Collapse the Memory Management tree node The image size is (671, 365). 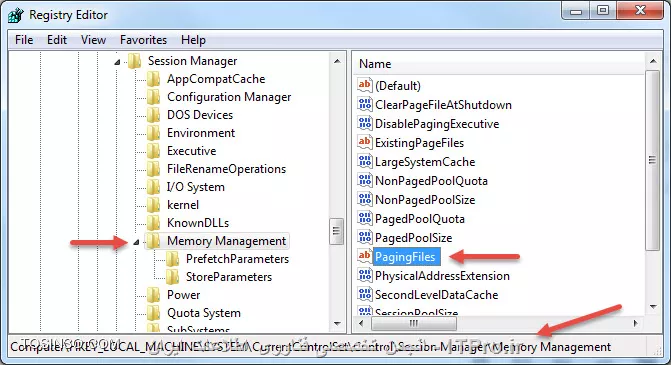point(136,242)
